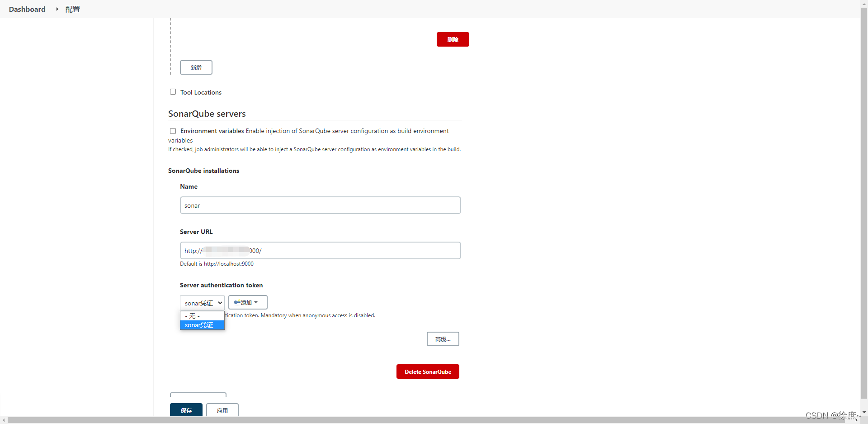This screenshot has height=424, width=868.
Task: Click the scroll up arrow
Action: pyautogui.click(x=864, y=3)
